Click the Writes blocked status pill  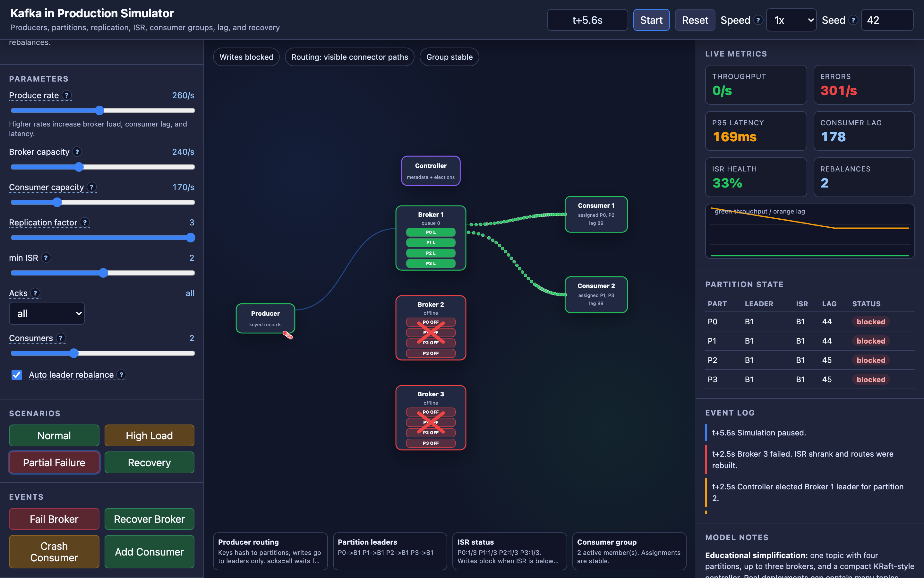click(246, 57)
